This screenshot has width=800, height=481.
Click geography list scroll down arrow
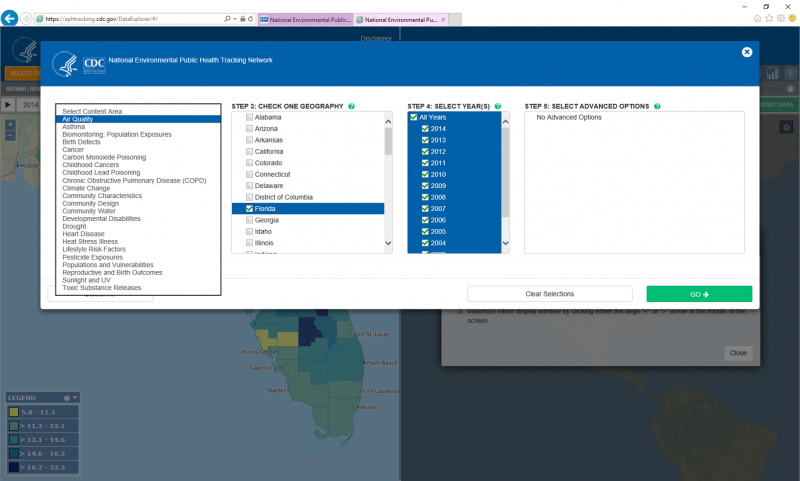pos(388,243)
